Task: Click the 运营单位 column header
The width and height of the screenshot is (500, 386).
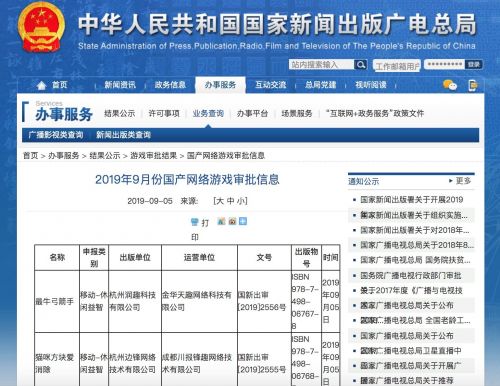Action: click(199, 257)
